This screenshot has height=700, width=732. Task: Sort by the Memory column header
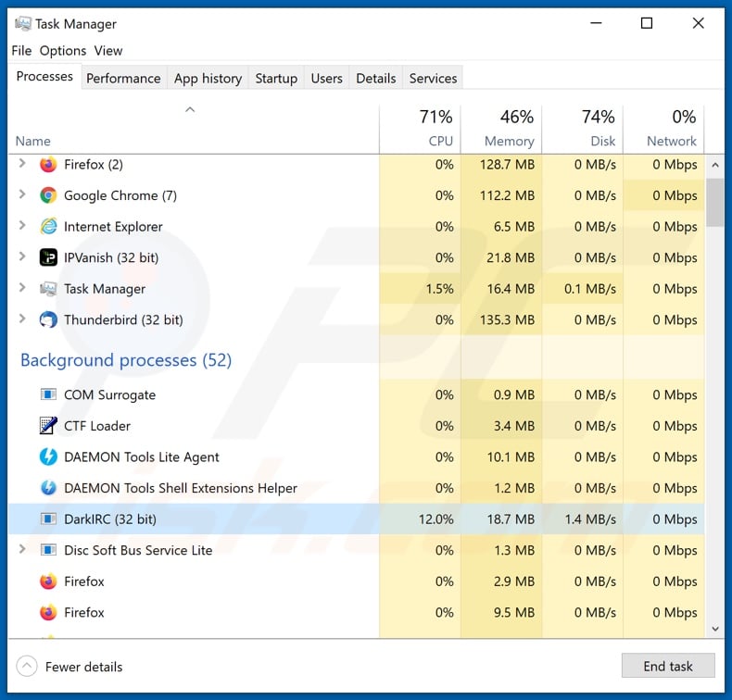click(501, 130)
